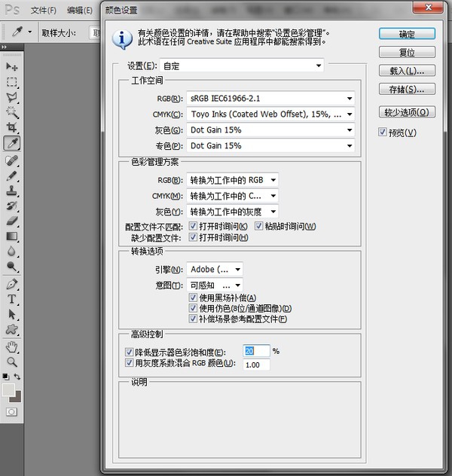This screenshot has width=452, height=476.
Task: Open the 文件(F) menu
Action: 44,11
